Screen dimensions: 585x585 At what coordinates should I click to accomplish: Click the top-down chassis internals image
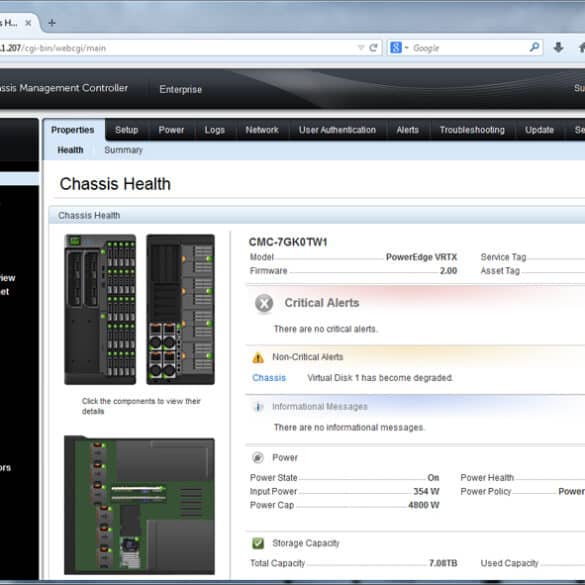[139, 505]
